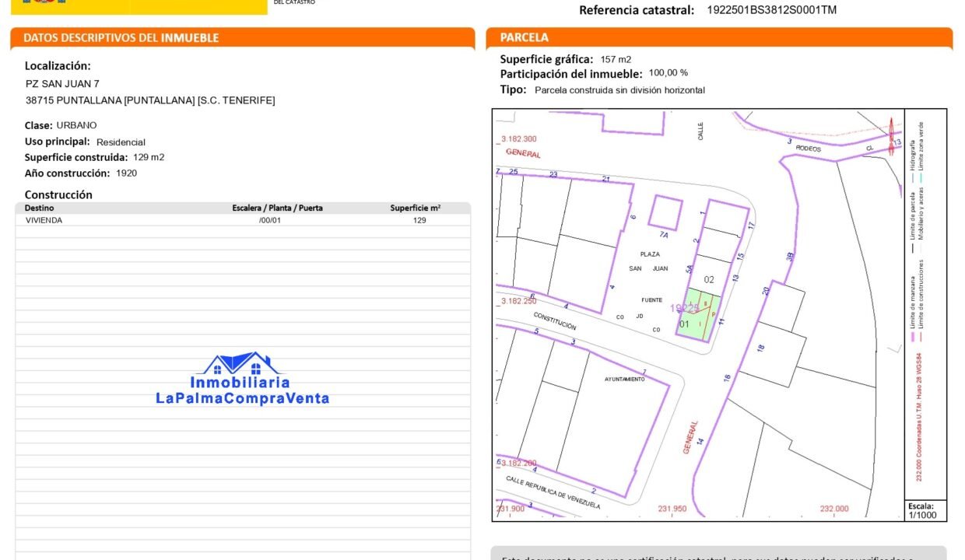Screen dimensions: 965x560
Task: Click the 'FUENTE' label on the map
Action: point(651,300)
